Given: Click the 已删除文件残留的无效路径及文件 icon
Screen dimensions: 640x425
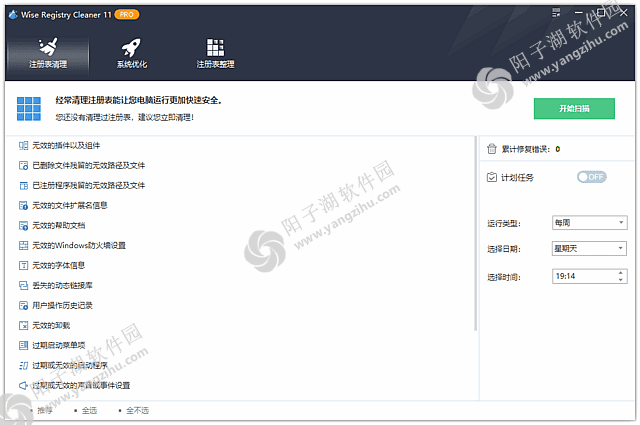Looking at the screenshot, I should 24,166.
